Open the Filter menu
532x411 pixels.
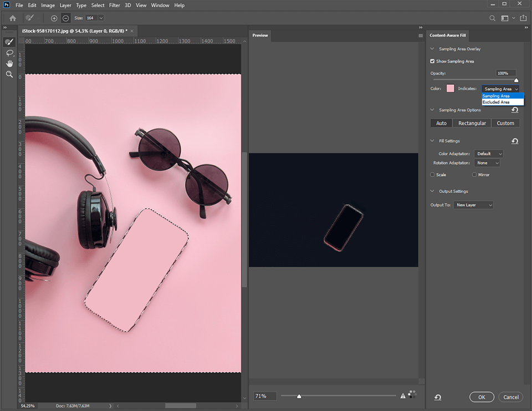tap(114, 5)
